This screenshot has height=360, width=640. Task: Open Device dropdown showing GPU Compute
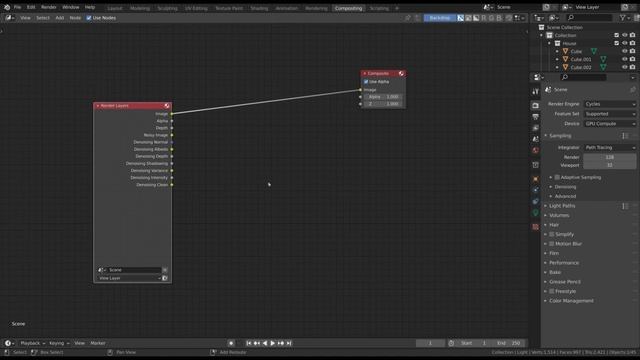coord(610,124)
